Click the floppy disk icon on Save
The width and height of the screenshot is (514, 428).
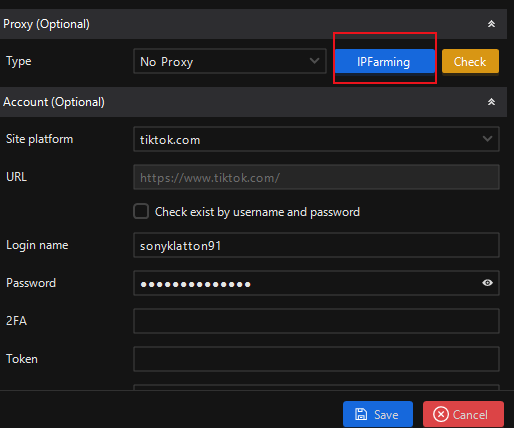click(361, 414)
